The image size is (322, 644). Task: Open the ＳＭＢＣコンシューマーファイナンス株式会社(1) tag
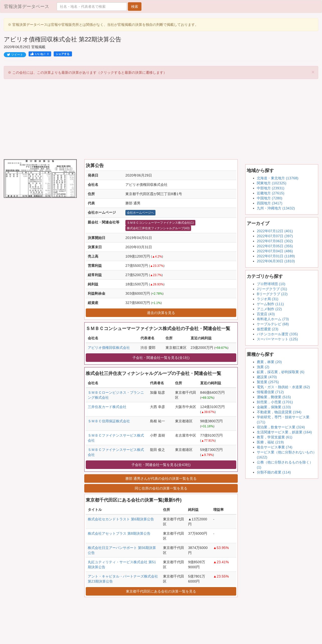160,223
